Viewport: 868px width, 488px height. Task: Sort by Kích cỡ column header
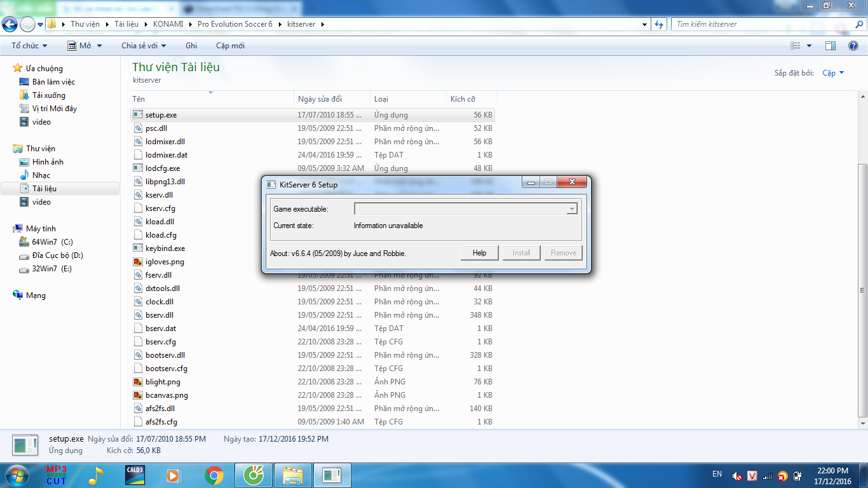[x=471, y=99]
